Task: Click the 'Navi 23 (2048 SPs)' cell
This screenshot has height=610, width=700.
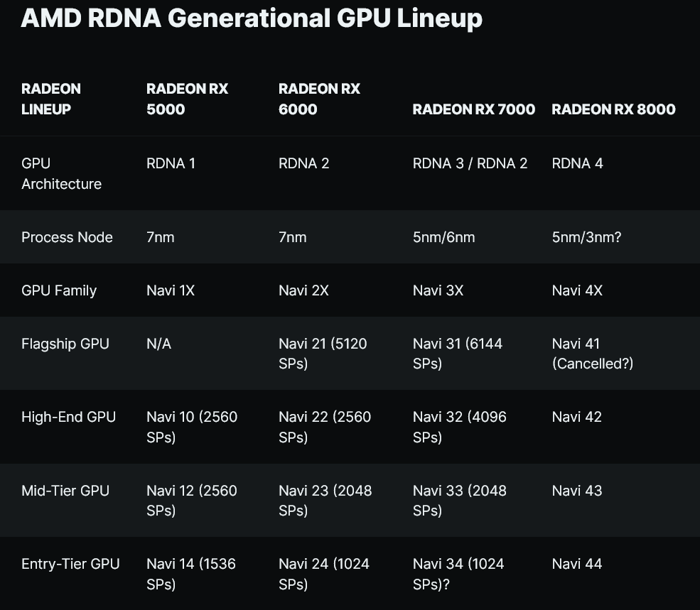Action: click(x=325, y=500)
